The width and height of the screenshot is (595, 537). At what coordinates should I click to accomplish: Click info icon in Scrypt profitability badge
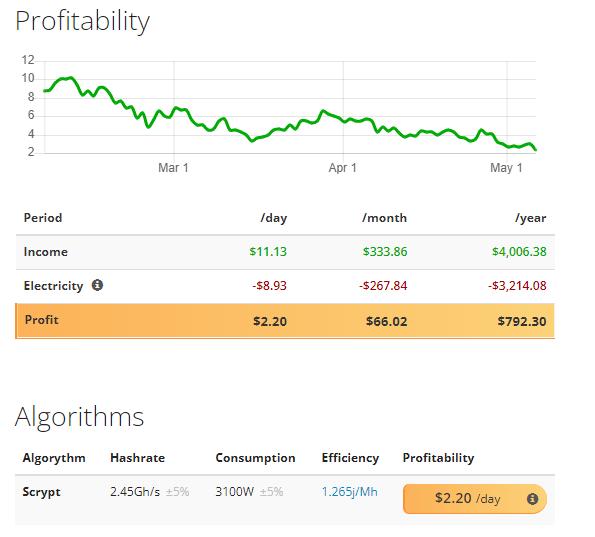click(x=532, y=499)
